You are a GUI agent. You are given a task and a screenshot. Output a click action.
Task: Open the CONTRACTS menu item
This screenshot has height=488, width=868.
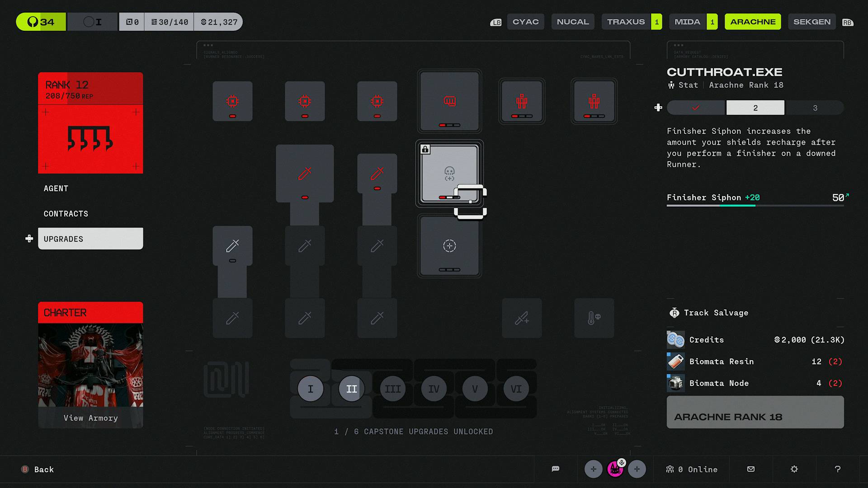[66, 214]
